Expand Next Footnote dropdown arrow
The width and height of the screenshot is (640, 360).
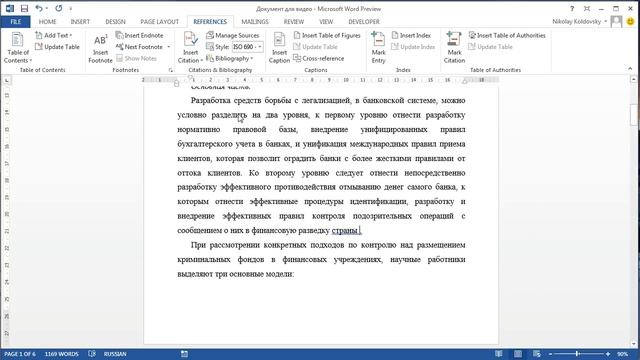169,47
